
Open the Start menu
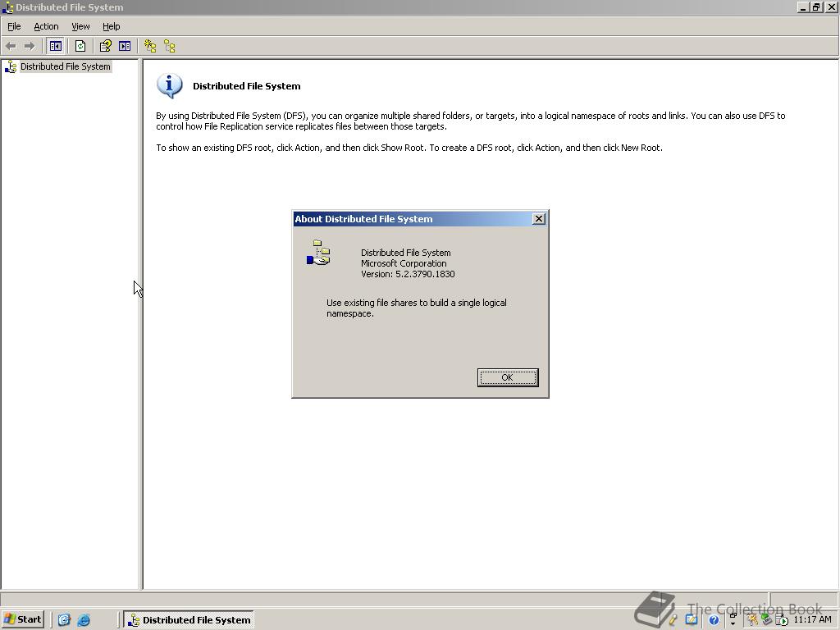(x=22, y=619)
